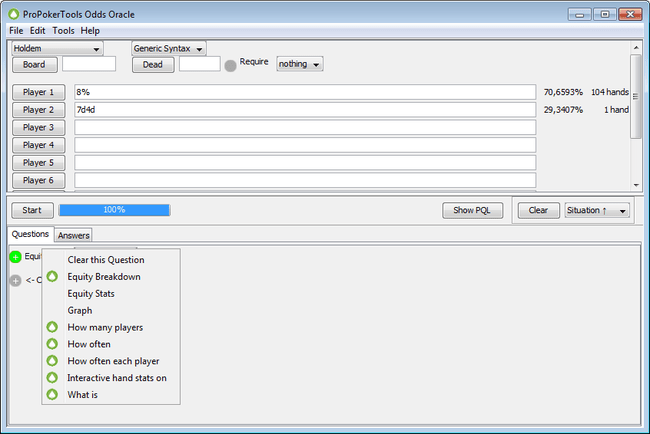Click the players panel vertical scrollbar thumb

(636, 97)
